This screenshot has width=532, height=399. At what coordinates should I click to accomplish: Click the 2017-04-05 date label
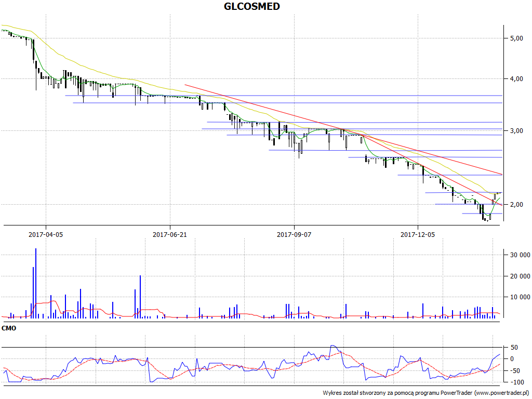coord(46,234)
